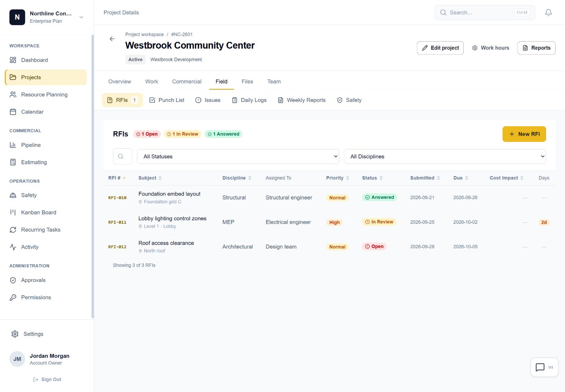Open Estimating in sidebar
This screenshot has width=565, height=392.
coord(46,162)
